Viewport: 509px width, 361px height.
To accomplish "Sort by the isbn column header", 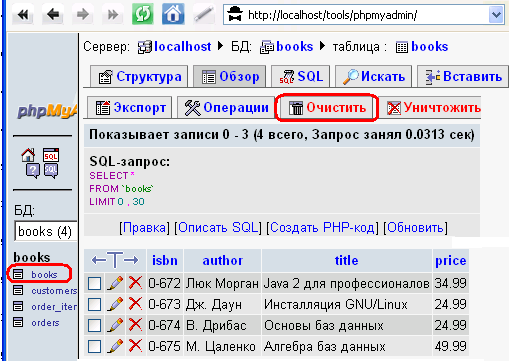I will (x=165, y=260).
